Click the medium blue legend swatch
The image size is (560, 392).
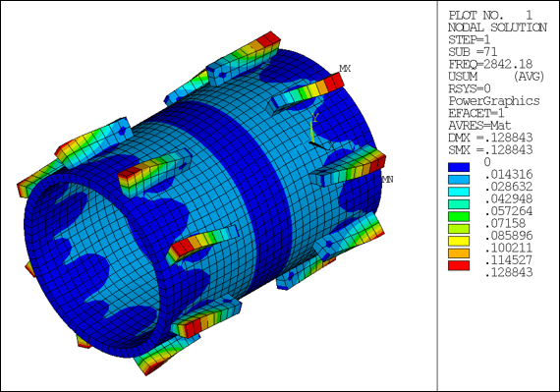tap(459, 180)
